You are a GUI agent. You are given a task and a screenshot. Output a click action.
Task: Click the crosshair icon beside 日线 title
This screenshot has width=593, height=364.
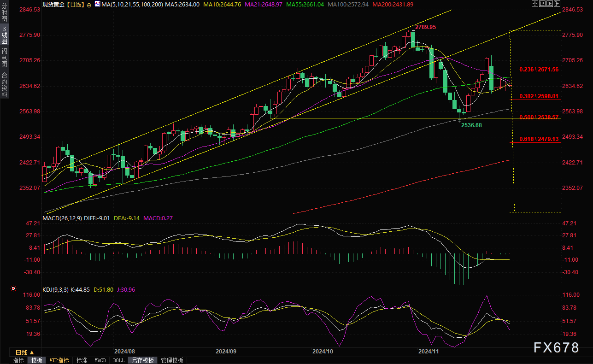point(89,4)
